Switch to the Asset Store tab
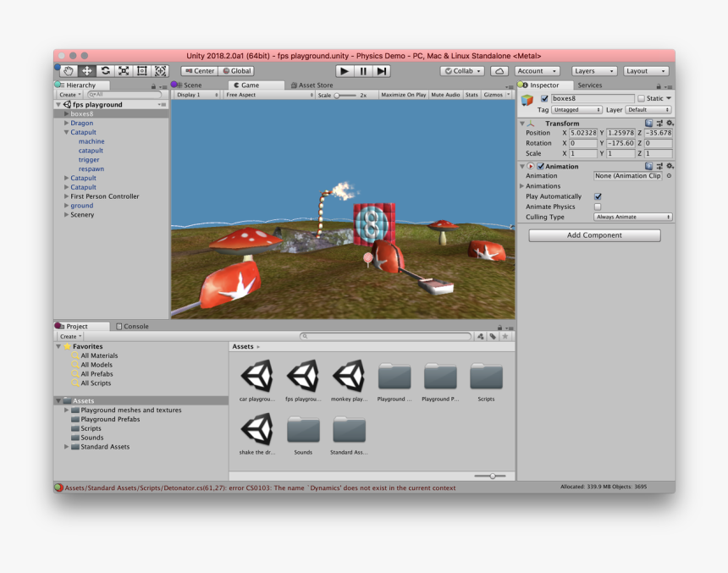The image size is (728, 573). pyautogui.click(x=312, y=85)
